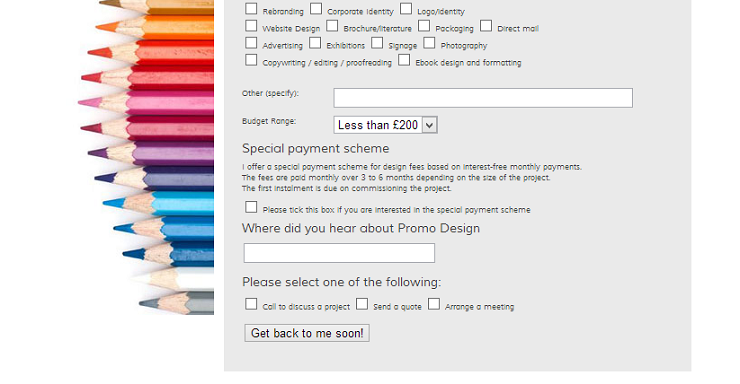Viewport: 740px width, 384px height.
Task: Check Call to discuss a project
Action: [x=251, y=304]
